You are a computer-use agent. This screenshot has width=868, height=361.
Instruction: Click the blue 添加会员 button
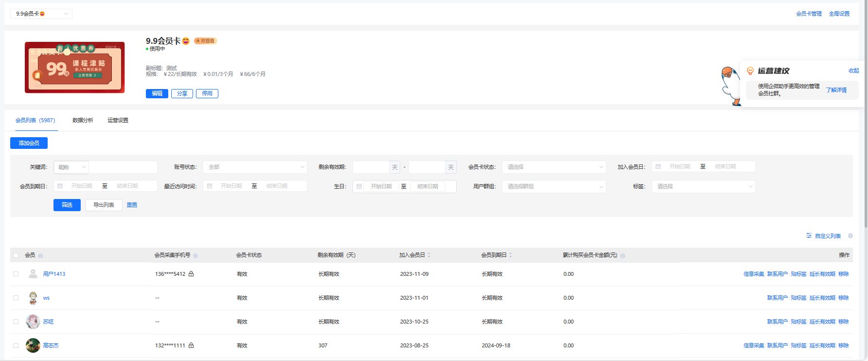tap(29, 143)
